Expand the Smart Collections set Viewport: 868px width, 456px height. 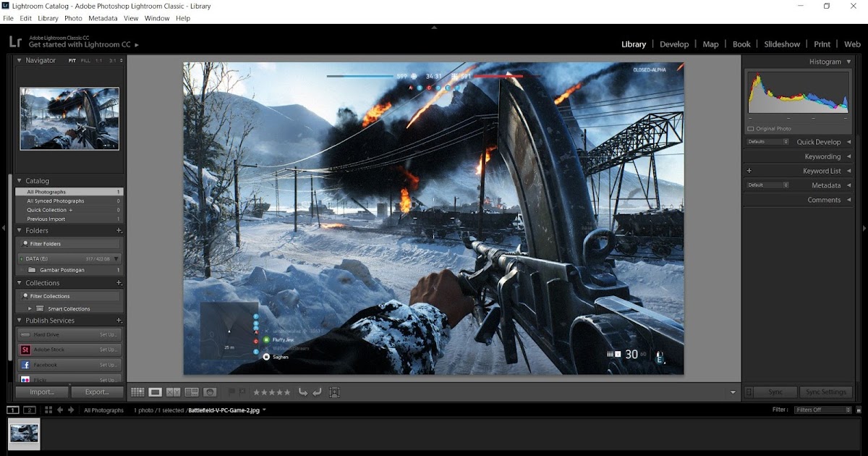coord(30,309)
